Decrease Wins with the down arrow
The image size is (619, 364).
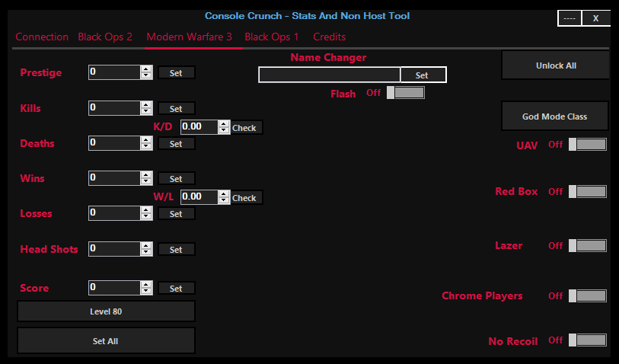coord(146,181)
